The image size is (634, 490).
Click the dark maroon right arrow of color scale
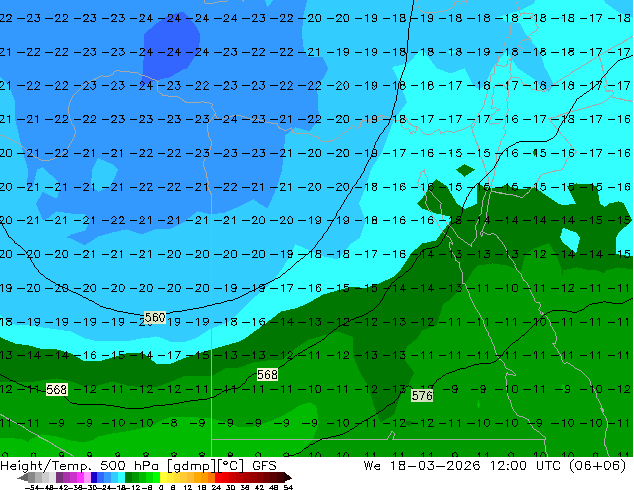[x=288, y=477]
